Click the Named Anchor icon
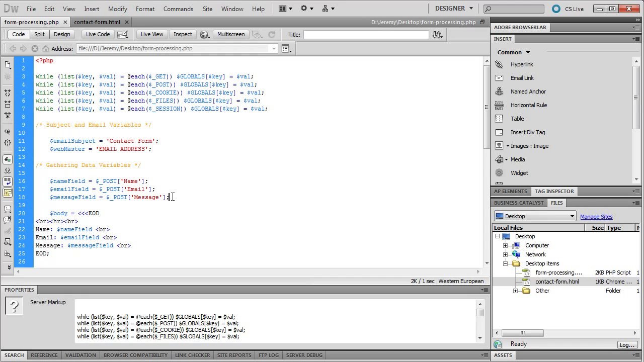 pos(499,92)
